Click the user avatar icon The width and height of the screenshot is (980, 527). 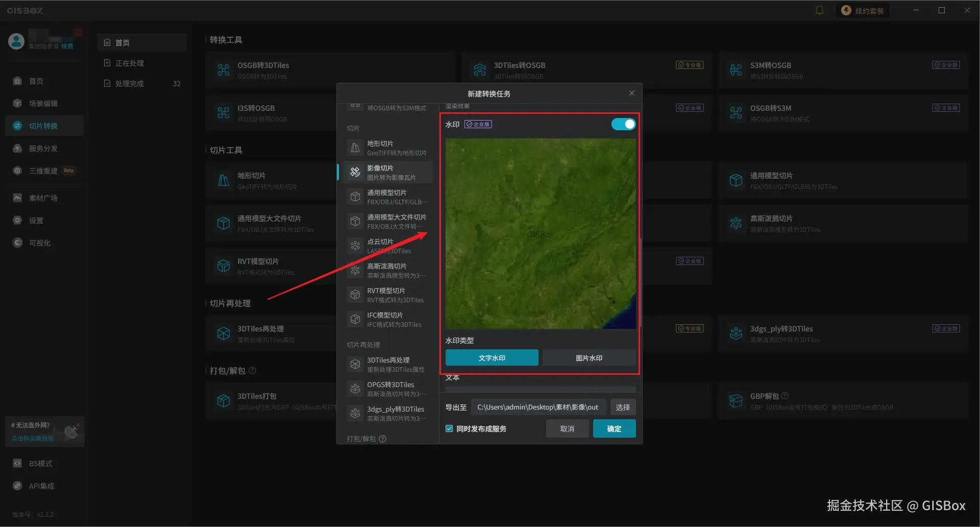click(x=16, y=41)
